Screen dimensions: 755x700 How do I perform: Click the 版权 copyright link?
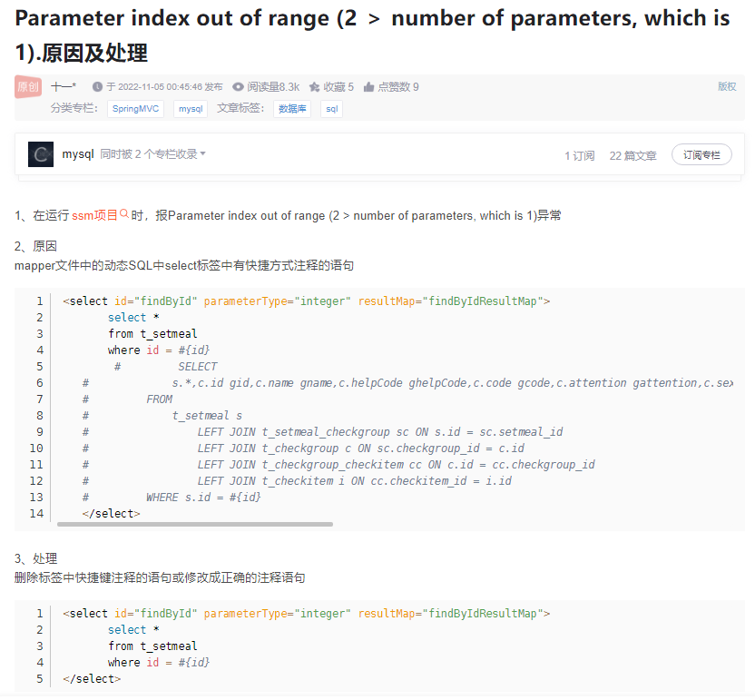(x=727, y=86)
